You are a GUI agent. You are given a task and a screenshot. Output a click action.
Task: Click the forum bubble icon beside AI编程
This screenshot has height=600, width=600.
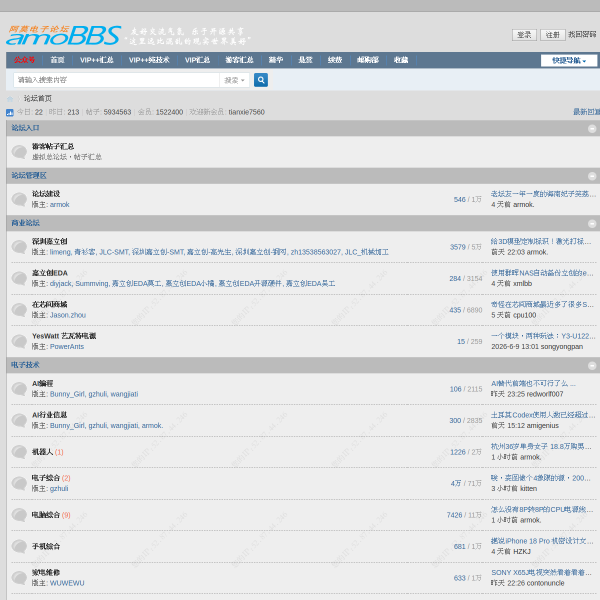[x=19, y=389]
